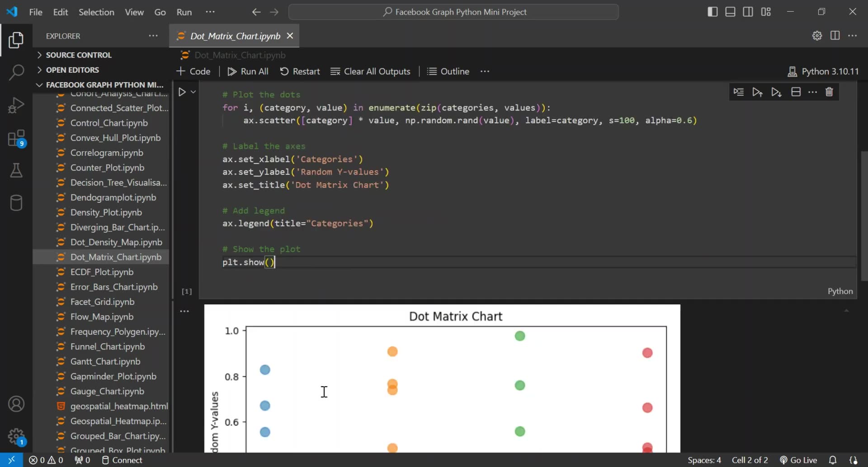Click Connect in the status bar
Image resolution: width=868 pixels, height=467 pixels.
point(122,460)
